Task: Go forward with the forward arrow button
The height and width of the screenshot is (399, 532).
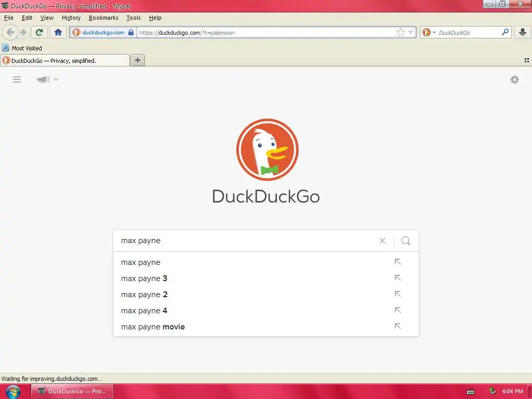Action: coord(23,32)
